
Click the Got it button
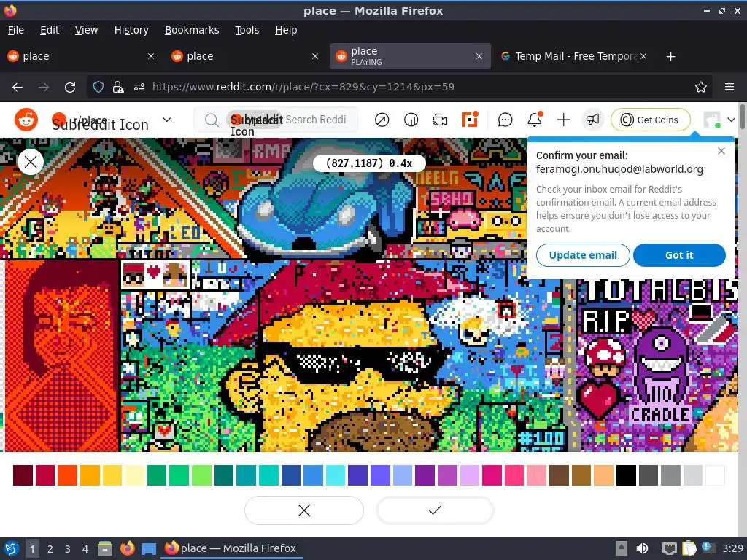coord(679,255)
